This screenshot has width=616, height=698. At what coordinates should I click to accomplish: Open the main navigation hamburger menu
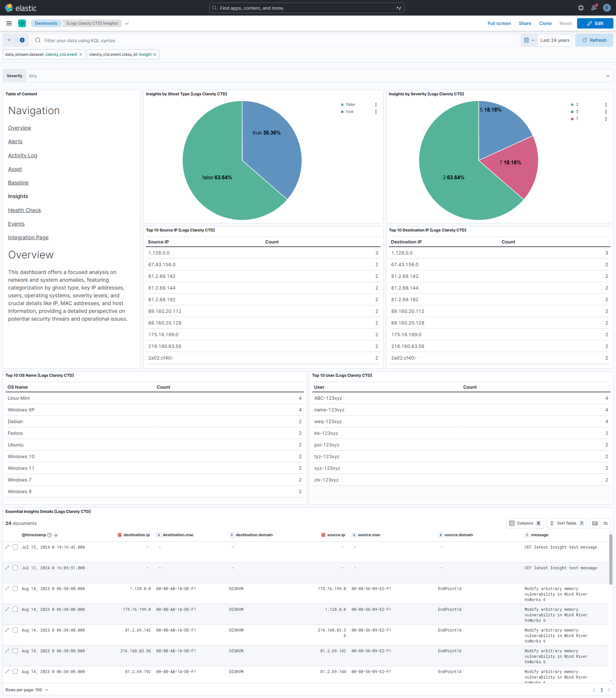tap(9, 23)
